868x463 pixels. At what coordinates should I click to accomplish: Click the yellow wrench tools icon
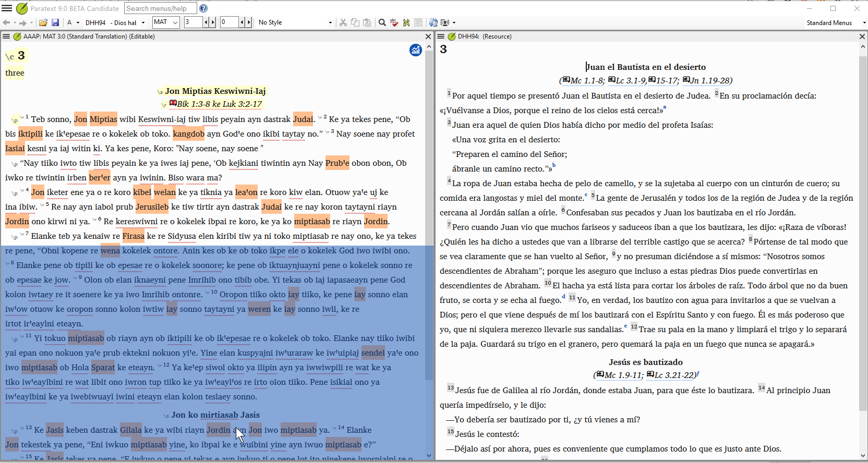click(406, 22)
